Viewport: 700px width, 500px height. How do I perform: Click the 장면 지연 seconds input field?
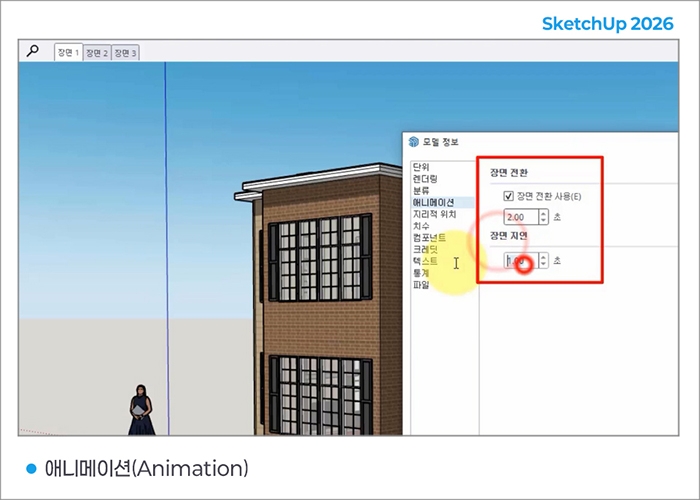pos(521,260)
